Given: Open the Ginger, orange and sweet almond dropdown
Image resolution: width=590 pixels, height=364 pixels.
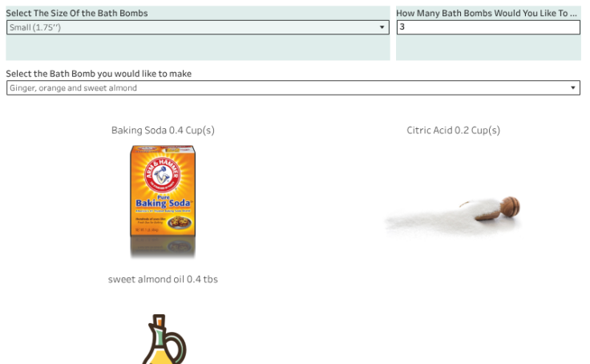Looking at the screenshot, I should [x=293, y=87].
